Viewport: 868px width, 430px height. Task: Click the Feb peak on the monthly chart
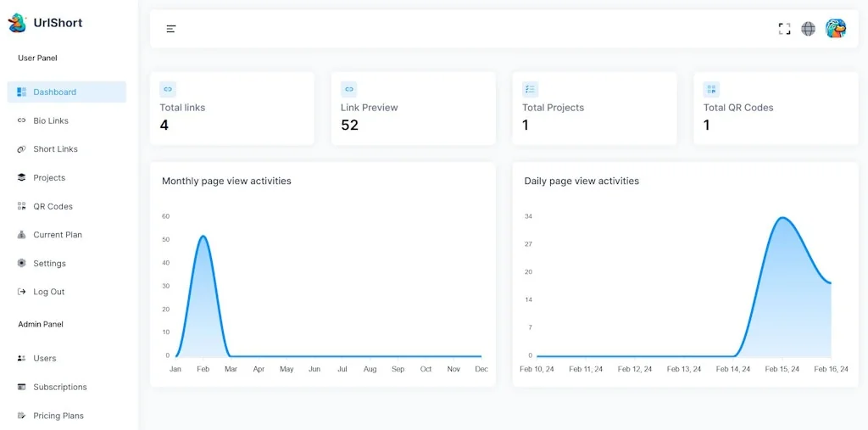[203, 237]
